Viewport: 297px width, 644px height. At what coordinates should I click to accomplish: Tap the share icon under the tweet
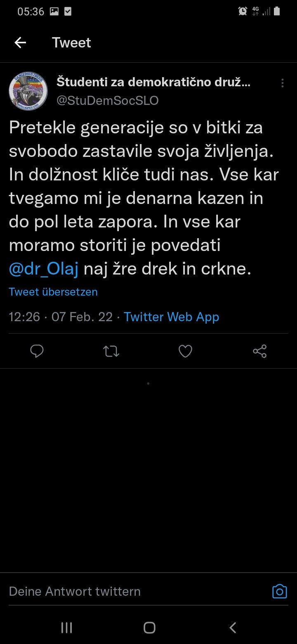(259, 351)
